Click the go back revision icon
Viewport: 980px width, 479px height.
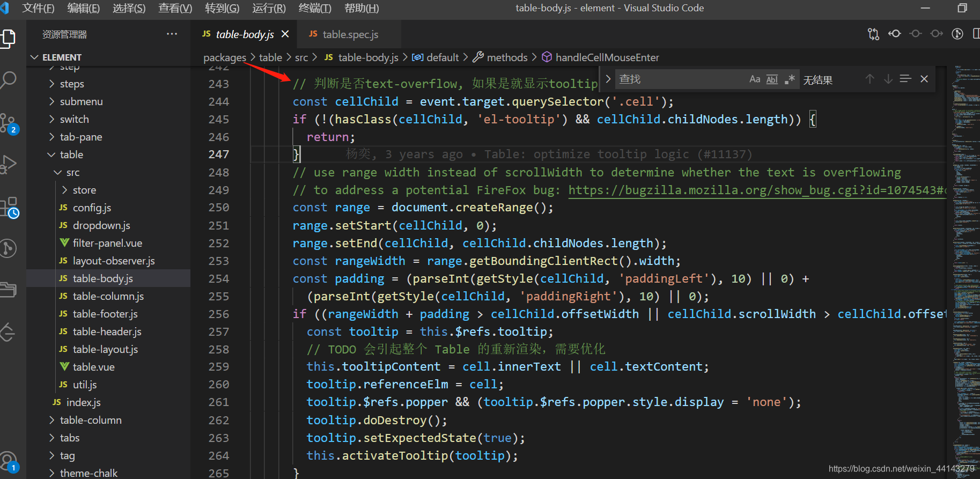894,34
